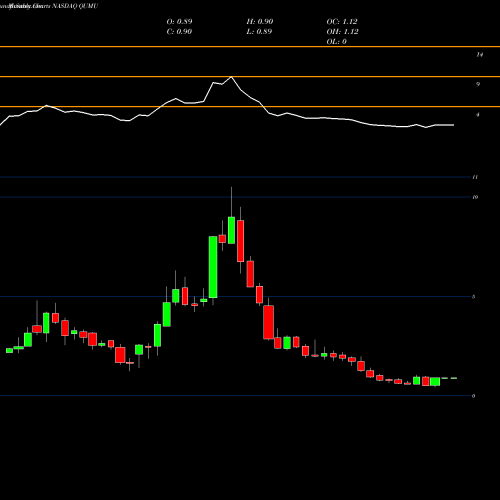Click the price axis label 0

(473, 396)
